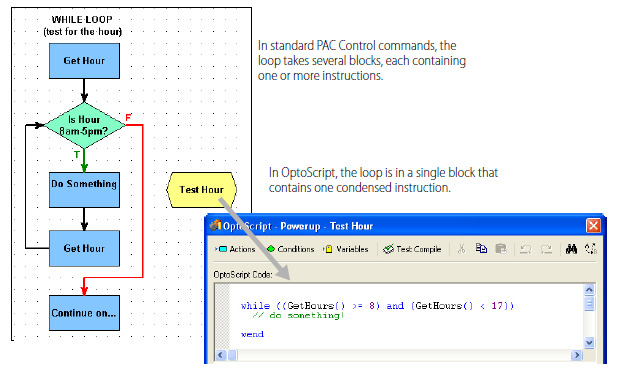Click the Replace icon after binoculars
618x372 pixels.
(591, 249)
